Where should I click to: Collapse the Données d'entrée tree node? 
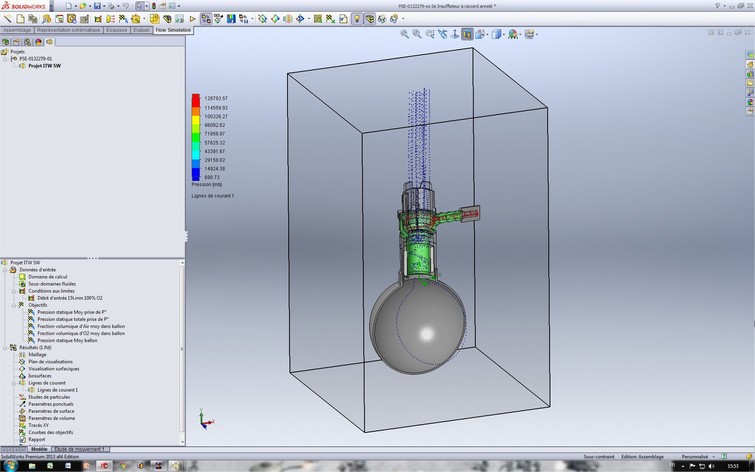click(6, 270)
